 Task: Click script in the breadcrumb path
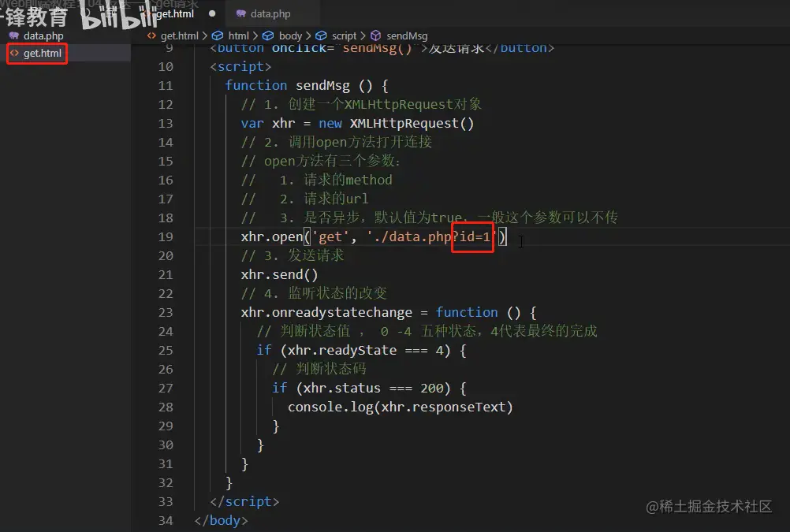pyautogui.click(x=344, y=35)
